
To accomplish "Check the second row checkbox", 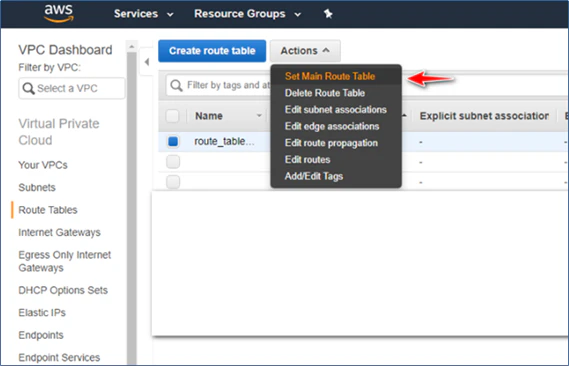I will (x=173, y=161).
